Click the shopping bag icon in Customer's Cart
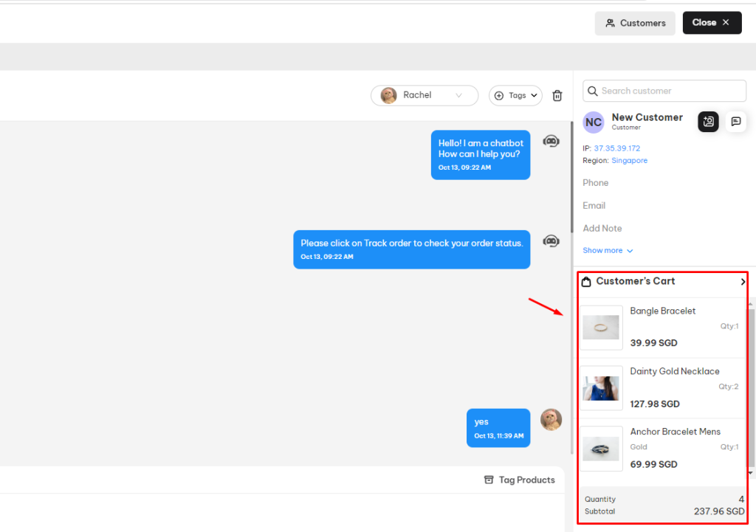756x532 pixels. click(x=586, y=282)
